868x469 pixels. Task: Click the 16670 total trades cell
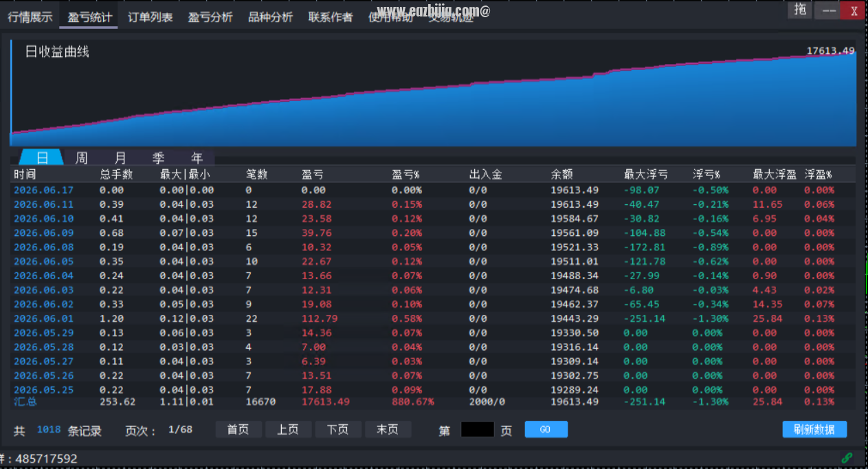click(x=260, y=402)
